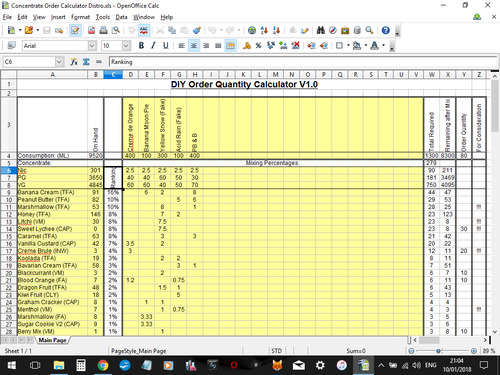Toggle Underline formatting
Image resolution: width=500 pixels, height=375 pixels.
[166, 46]
